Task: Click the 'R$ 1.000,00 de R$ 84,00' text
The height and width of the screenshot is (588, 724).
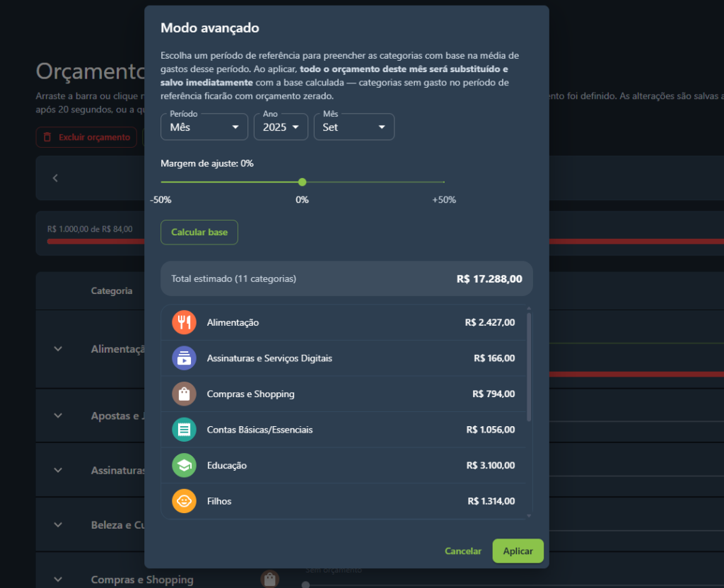Action: 90,229
